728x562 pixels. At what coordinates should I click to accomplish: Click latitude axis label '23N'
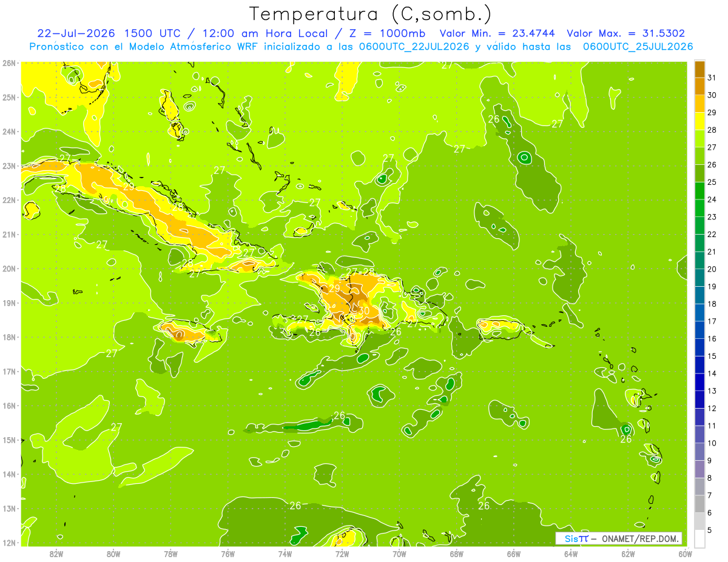pos(8,166)
